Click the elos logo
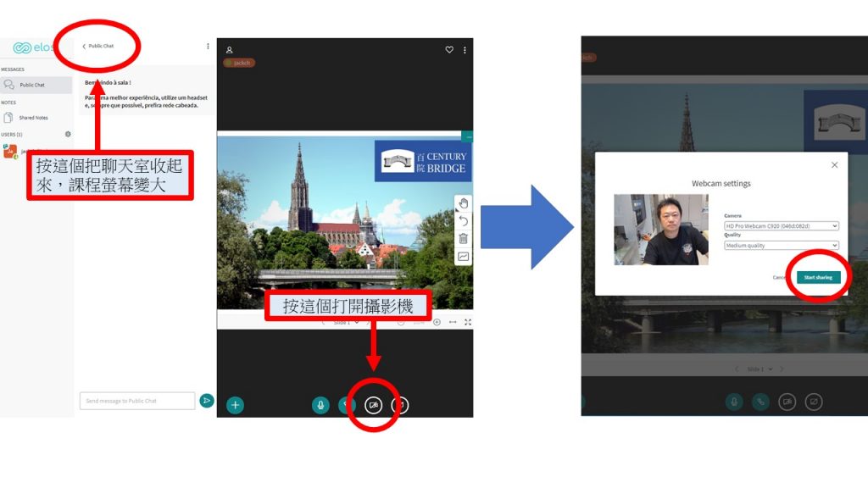The height and width of the screenshot is (488, 868). pos(33,48)
